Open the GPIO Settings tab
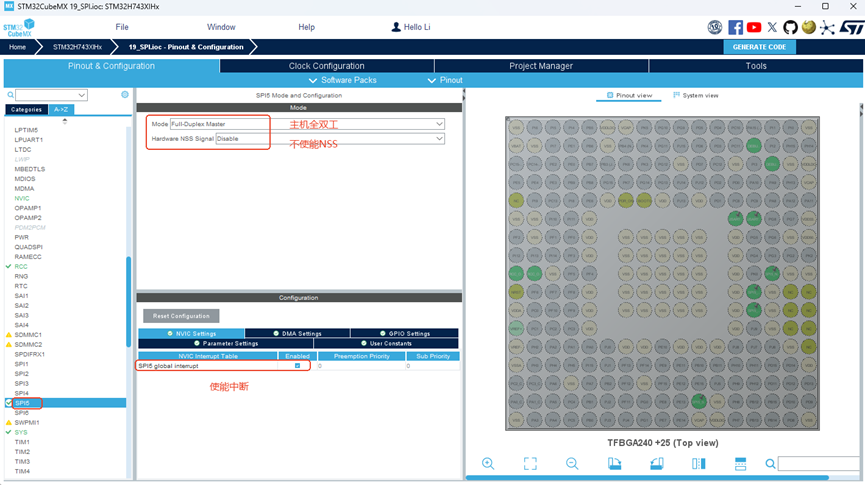Image resolution: width=865 pixels, height=485 pixels. (404, 333)
